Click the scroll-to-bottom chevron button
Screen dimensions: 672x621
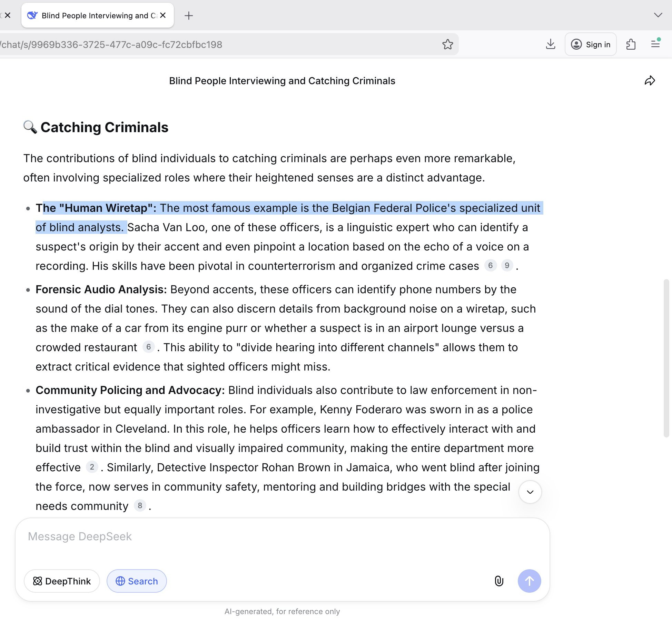click(530, 492)
